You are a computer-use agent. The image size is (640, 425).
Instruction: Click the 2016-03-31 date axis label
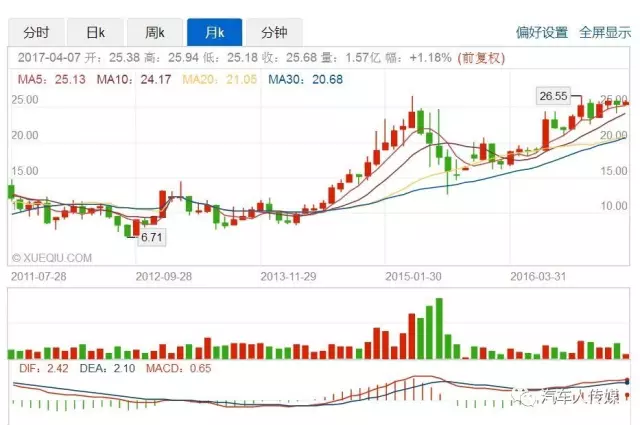click(538, 276)
